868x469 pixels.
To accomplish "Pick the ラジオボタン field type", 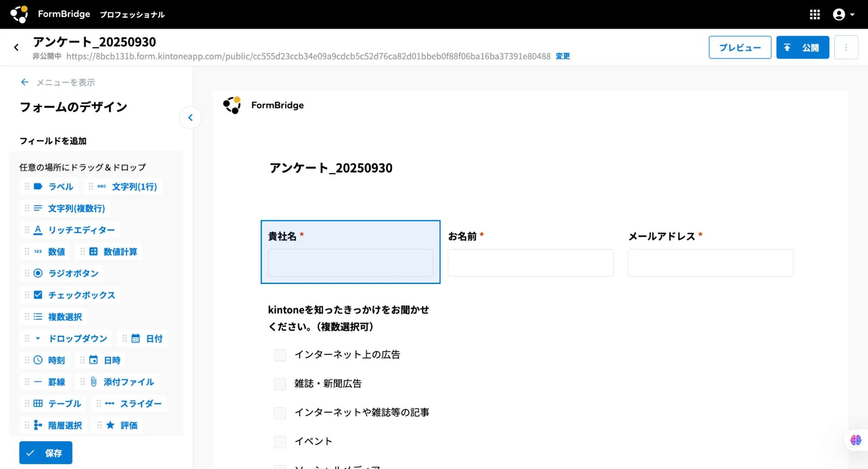I will point(73,274).
